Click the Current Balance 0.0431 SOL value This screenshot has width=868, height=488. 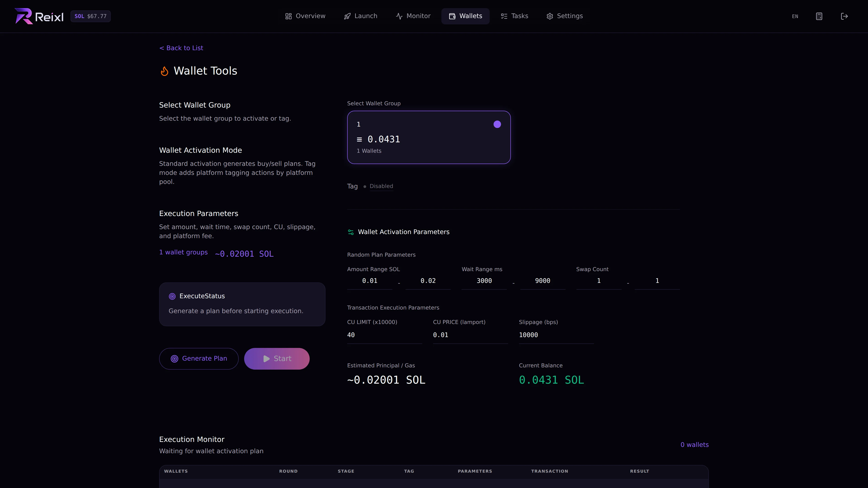(x=551, y=380)
